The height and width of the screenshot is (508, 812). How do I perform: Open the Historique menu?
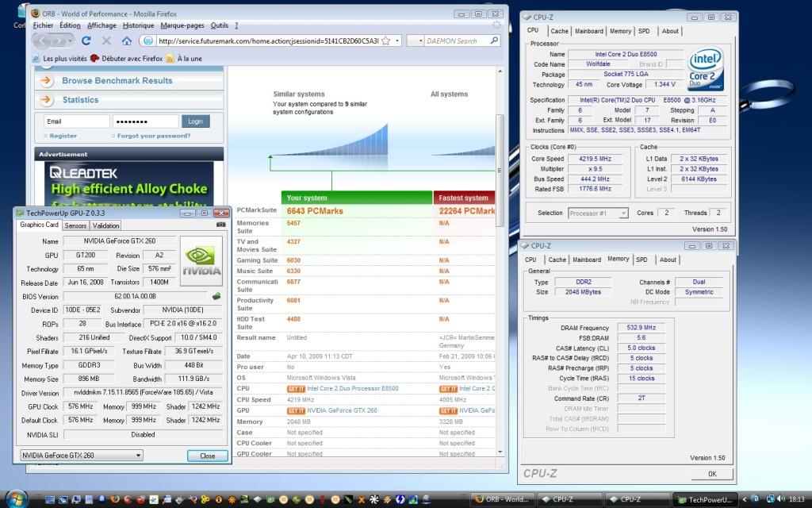pyautogui.click(x=138, y=25)
